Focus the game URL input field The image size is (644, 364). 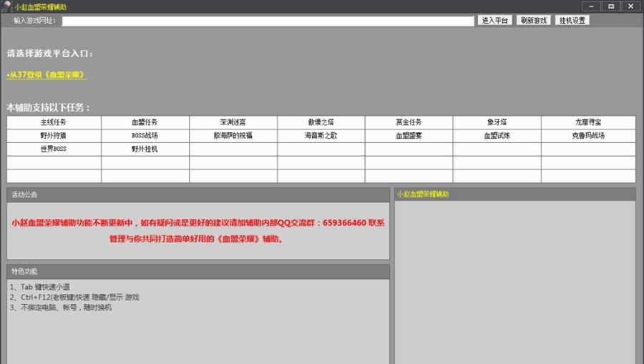pyautogui.click(x=268, y=21)
